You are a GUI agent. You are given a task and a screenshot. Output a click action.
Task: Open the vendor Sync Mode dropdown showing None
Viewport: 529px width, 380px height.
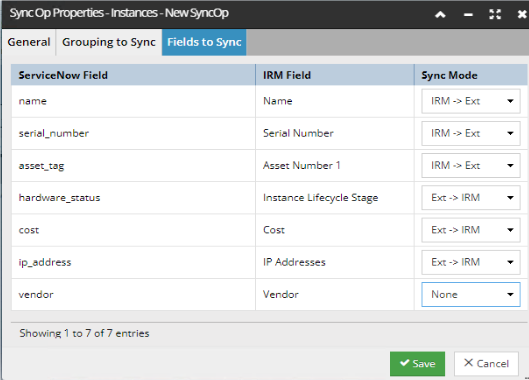coord(471,294)
